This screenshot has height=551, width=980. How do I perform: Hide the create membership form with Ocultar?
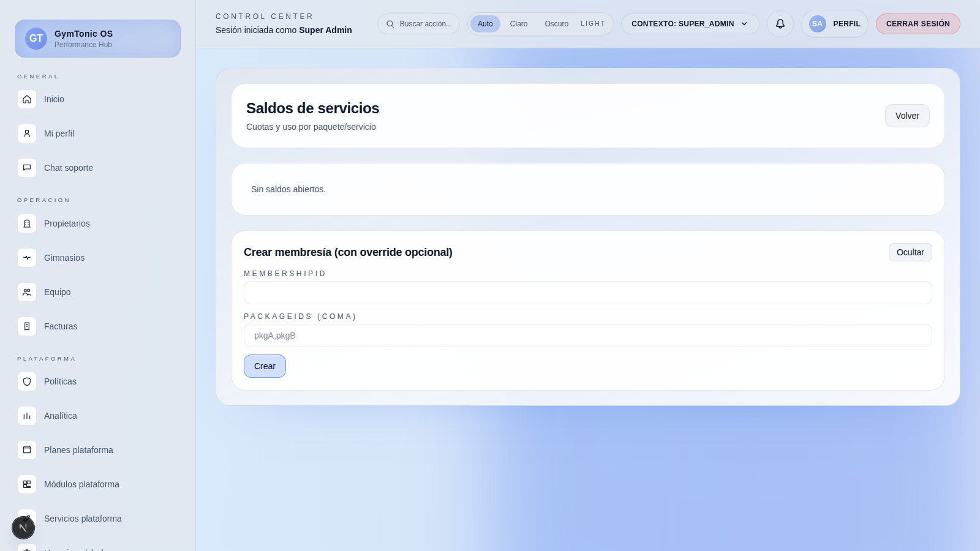click(x=910, y=252)
